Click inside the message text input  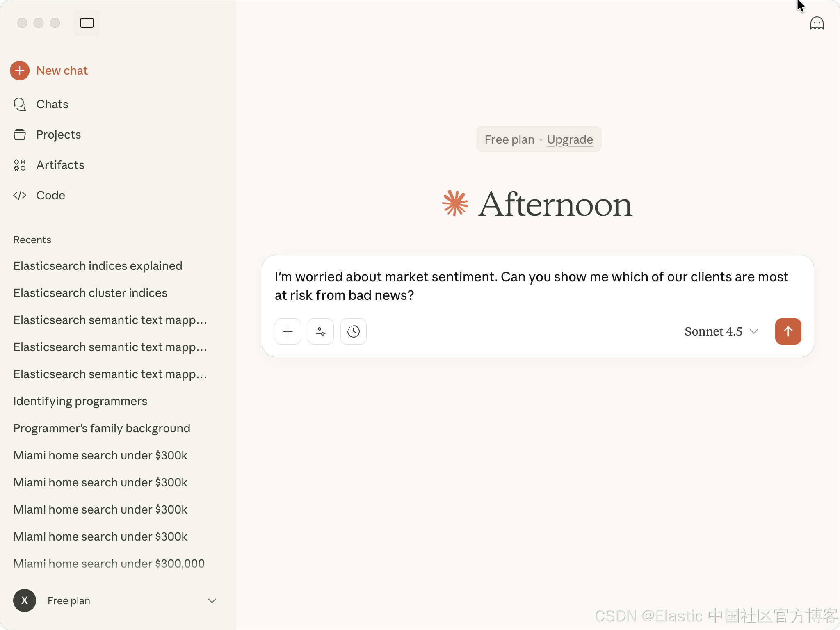tap(531, 286)
